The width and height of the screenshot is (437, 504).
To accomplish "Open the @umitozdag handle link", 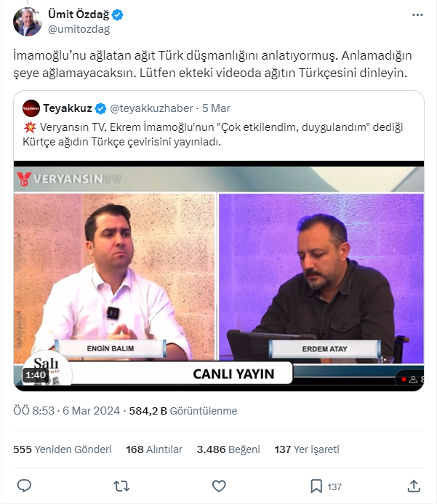I will tap(79, 29).
